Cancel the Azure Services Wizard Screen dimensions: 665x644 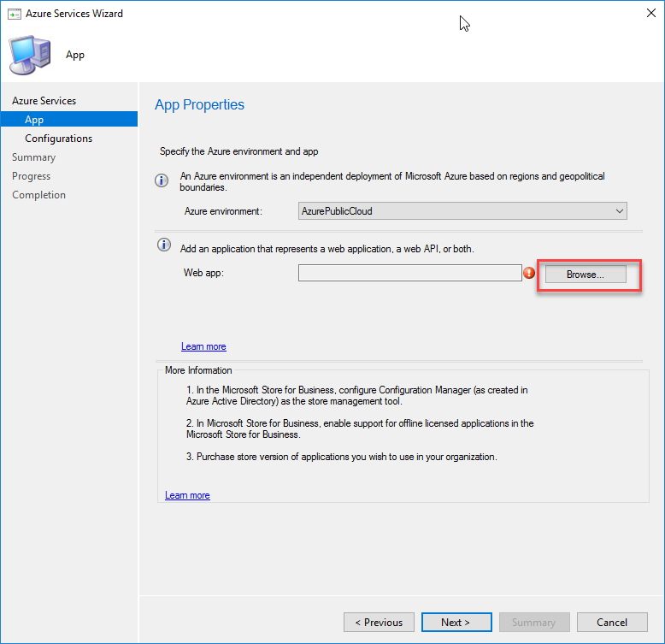click(x=612, y=623)
